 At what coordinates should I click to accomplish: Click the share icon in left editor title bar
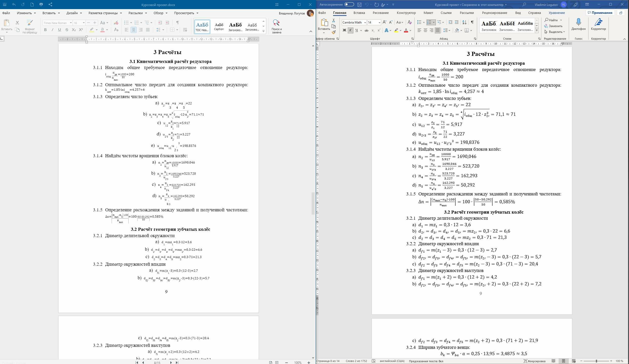point(50,5)
